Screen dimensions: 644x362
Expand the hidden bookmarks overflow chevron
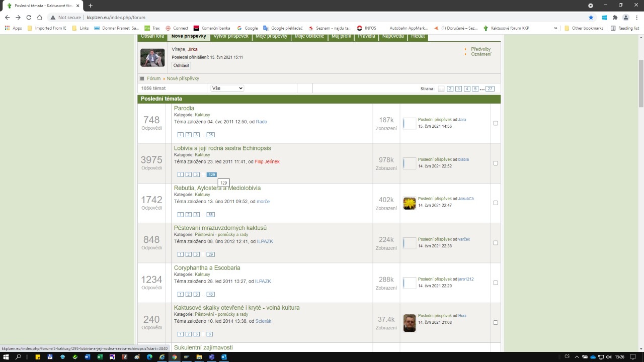pos(556,28)
